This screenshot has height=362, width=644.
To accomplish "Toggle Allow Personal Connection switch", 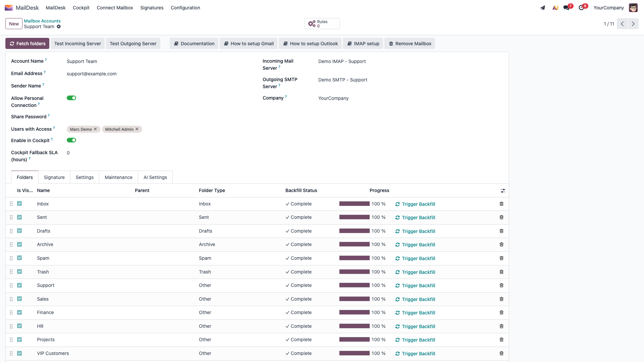I will [x=71, y=98].
